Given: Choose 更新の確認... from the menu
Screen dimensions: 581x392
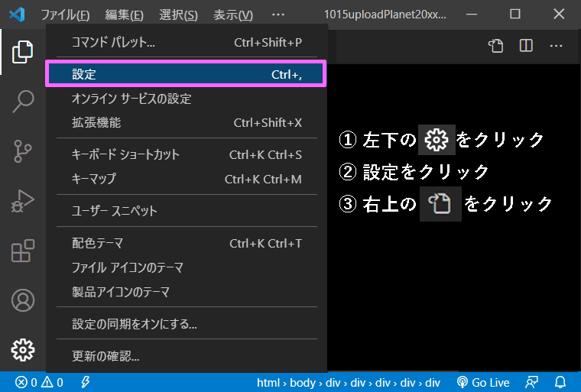Looking at the screenshot, I should point(187,356).
